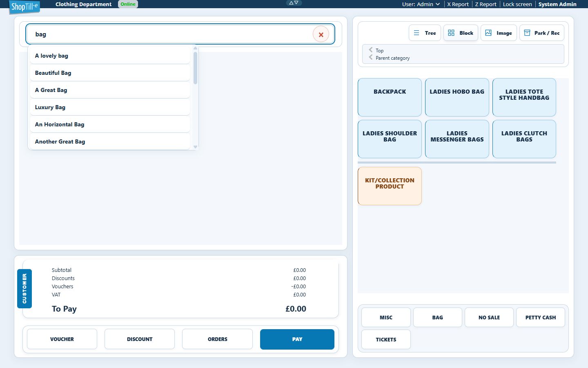Open the Customer side tab
Viewport: 588px width, 368px height.
(24, 289)
